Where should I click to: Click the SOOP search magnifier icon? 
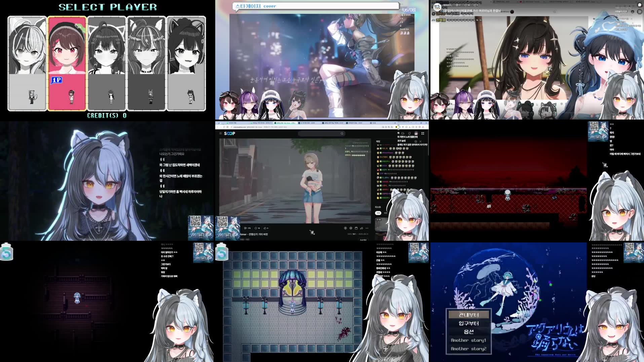click(342, 133)
